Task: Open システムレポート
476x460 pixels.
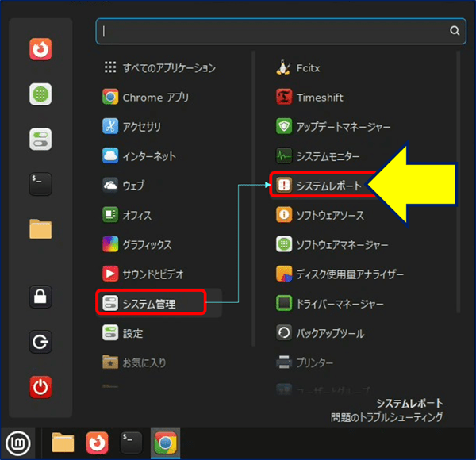Action: (320, 185)
